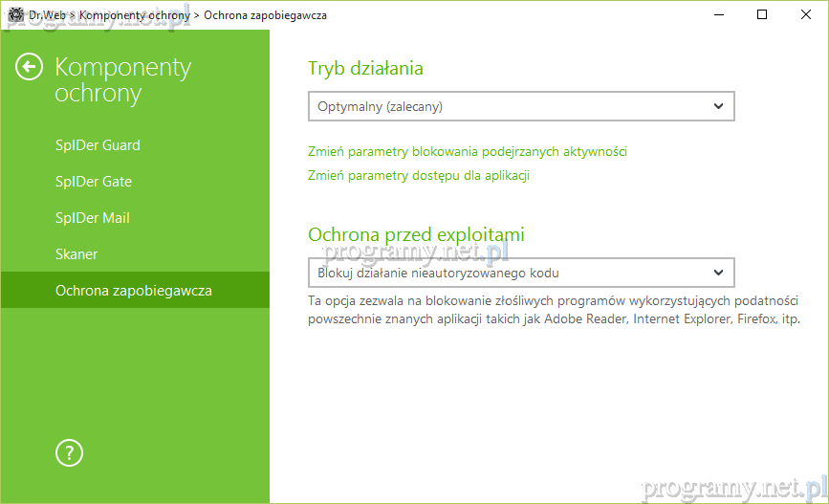This screenshot has width=829, height=504.
Task: Click the Tryb działania section heading
Action: click(x=365, y=68)
